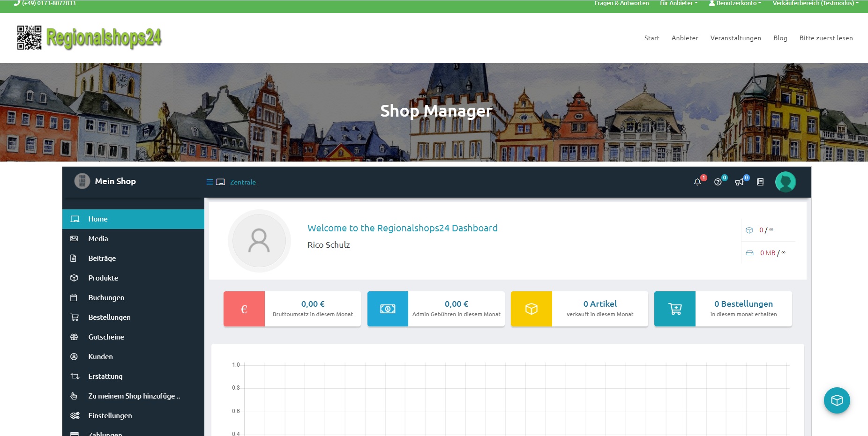The height and width of the screenshot is (436, 868).
Task: Click the Produkte cube icon in sidebar
Action: pyautogui.click(x=74, y=278)
